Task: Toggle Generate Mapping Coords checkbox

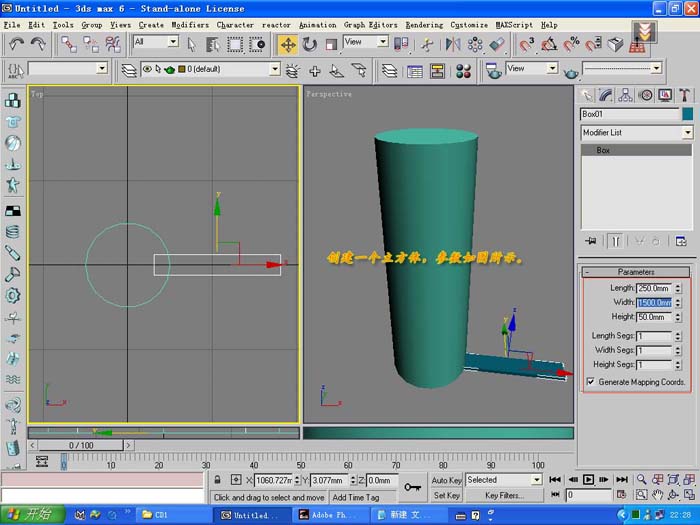Action: coord(591,382)
